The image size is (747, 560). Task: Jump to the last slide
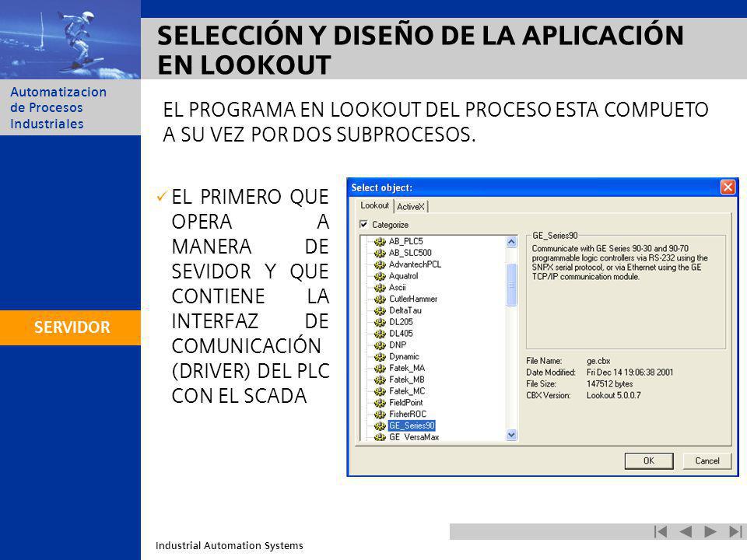[x=735, y=531]
